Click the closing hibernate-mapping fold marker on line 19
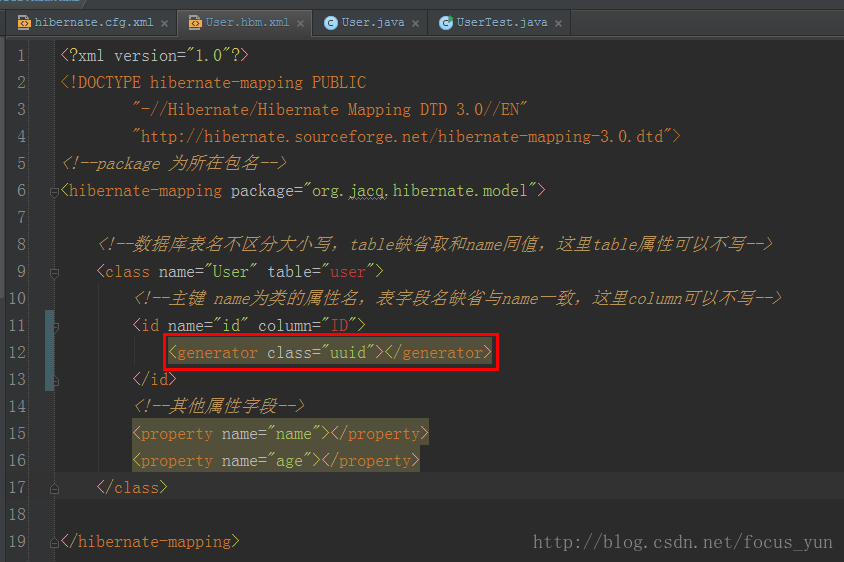844x562 pixels. [54, 543]
